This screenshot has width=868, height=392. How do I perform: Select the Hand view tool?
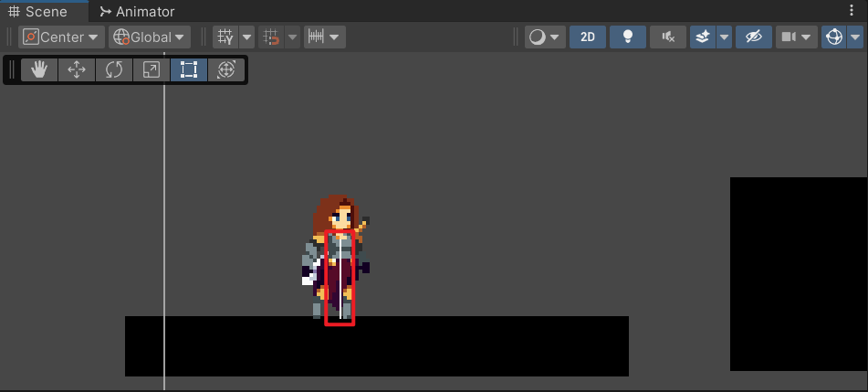click(39, 70)
